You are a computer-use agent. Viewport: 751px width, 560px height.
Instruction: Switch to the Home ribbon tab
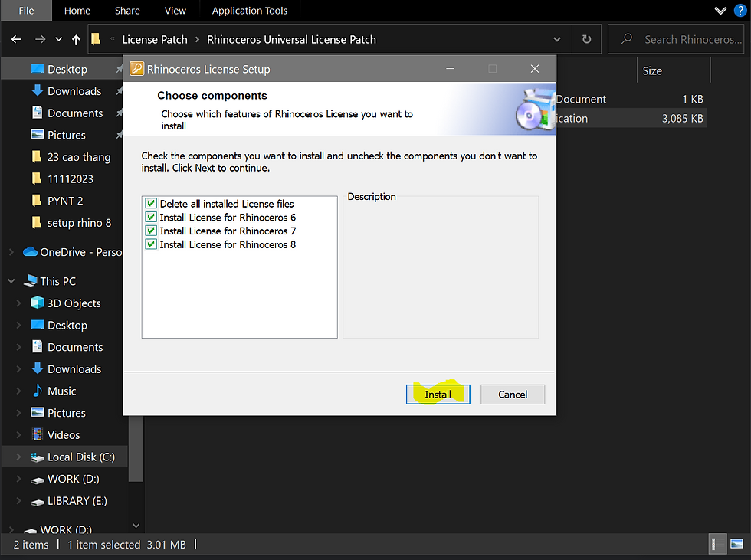pos(77,11)
